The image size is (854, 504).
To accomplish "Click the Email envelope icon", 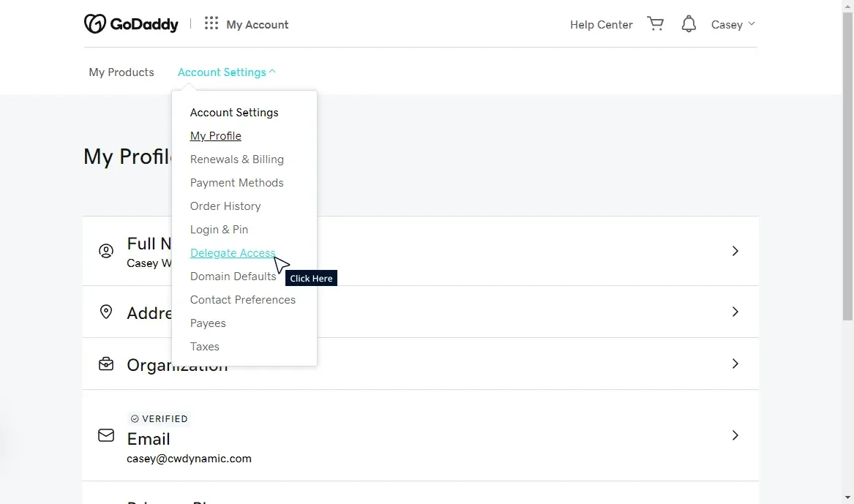I will tap(106, 435).
